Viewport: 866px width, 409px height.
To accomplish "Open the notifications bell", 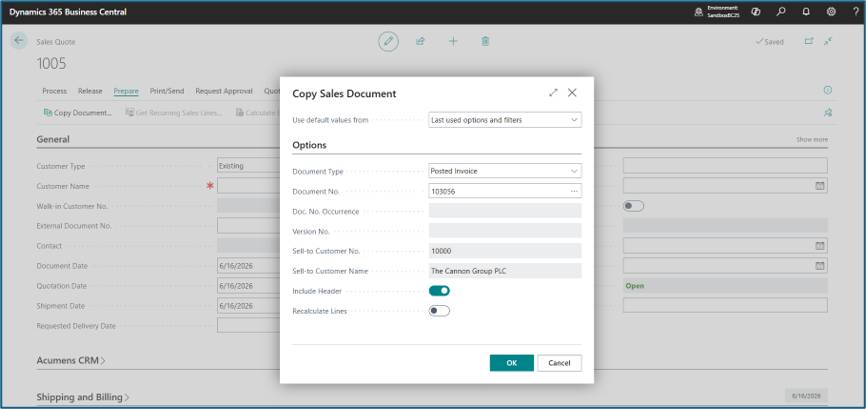I will coord(806,12).
